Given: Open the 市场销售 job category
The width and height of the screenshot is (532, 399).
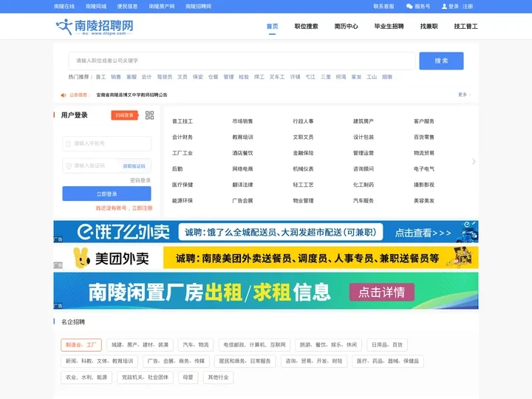Looking at the screenshot, I should pyautogui.click(x=242, y=121).
